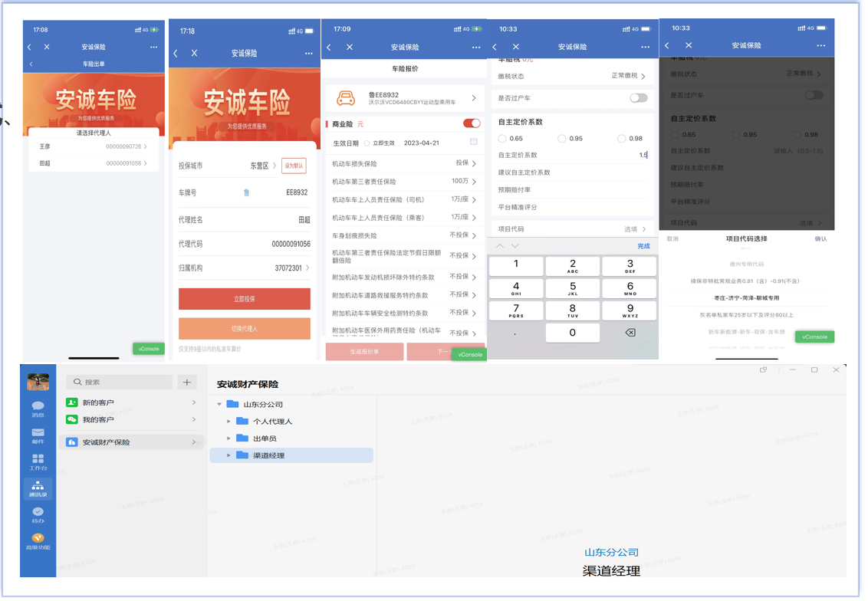Open 机动车损失保险 投保 options
Image resolution: width=868 pixels, height=601 pixels.
(404, 163)
